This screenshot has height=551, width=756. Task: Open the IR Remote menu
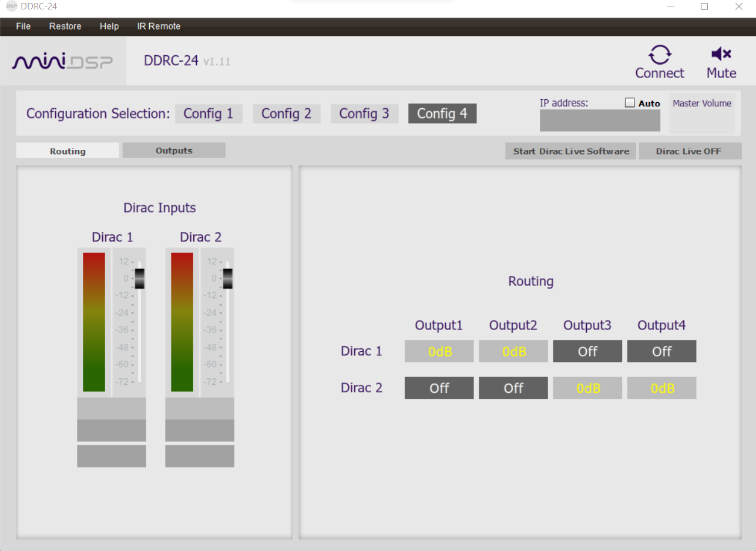click(159, 26)
